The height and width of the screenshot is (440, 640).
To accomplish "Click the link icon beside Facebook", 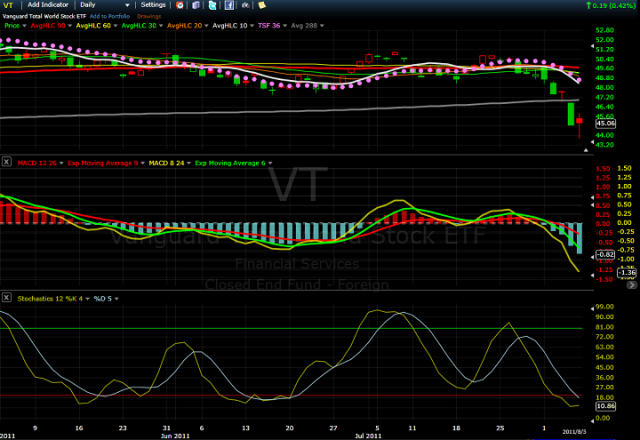I will click(245, 5).
